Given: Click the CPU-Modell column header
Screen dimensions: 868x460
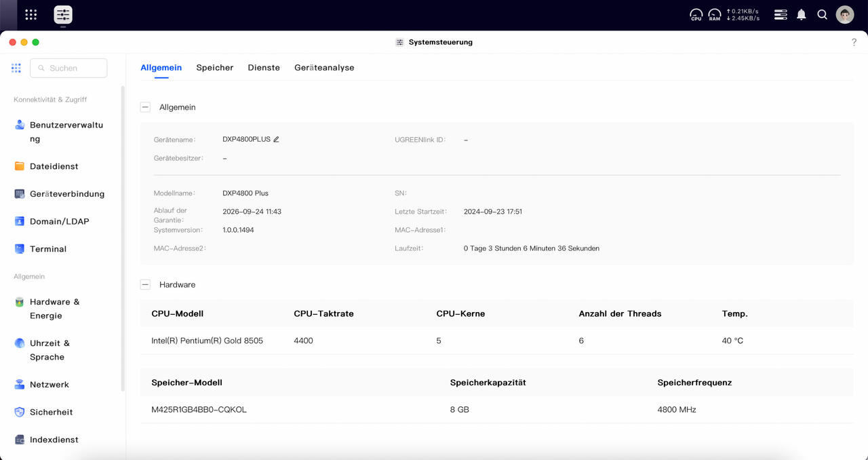Looking at the screenshot, I should pos(177,313).
